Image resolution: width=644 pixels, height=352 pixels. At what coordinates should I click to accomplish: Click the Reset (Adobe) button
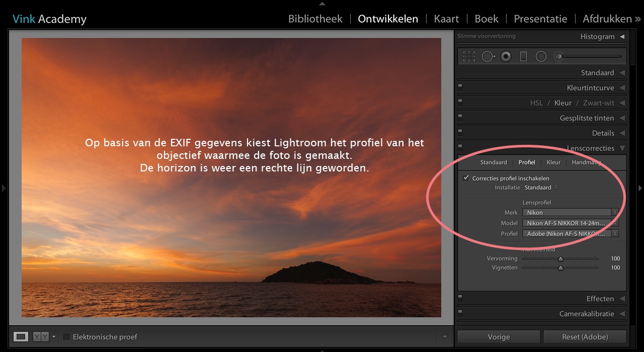585,336
